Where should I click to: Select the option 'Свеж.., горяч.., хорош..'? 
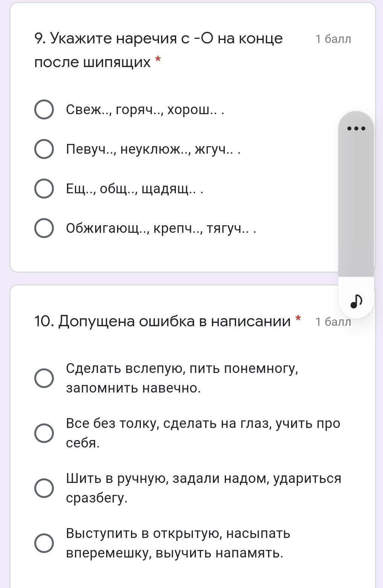(x=44, y=110)
